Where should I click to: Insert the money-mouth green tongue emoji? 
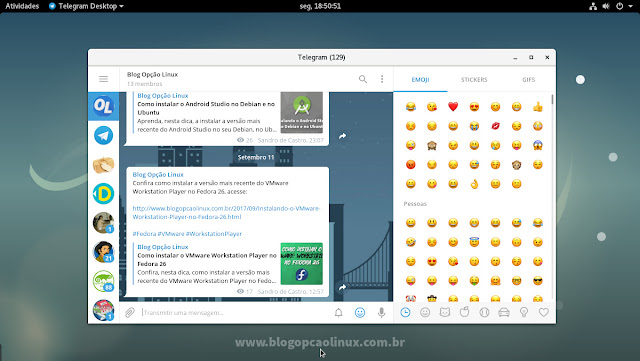[x=474, y=281]
